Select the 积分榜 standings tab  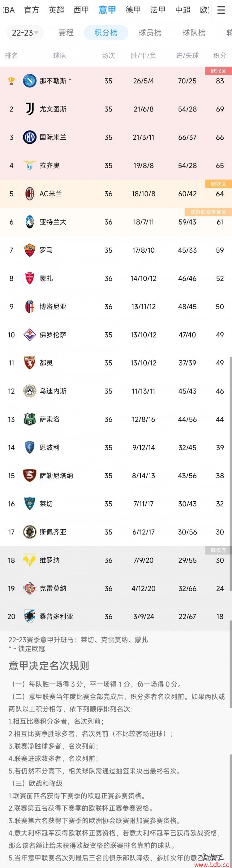(x=106, y=33)
